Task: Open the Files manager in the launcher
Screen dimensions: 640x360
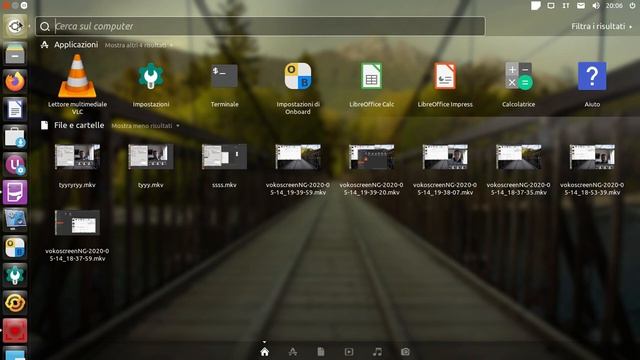Action: (x=15, y=53)
